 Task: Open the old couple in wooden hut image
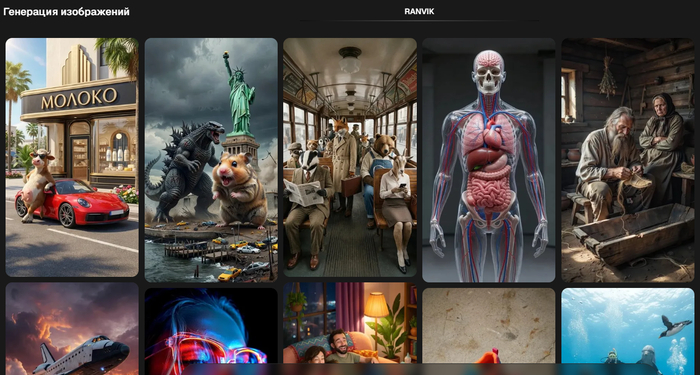click(628, 160)
